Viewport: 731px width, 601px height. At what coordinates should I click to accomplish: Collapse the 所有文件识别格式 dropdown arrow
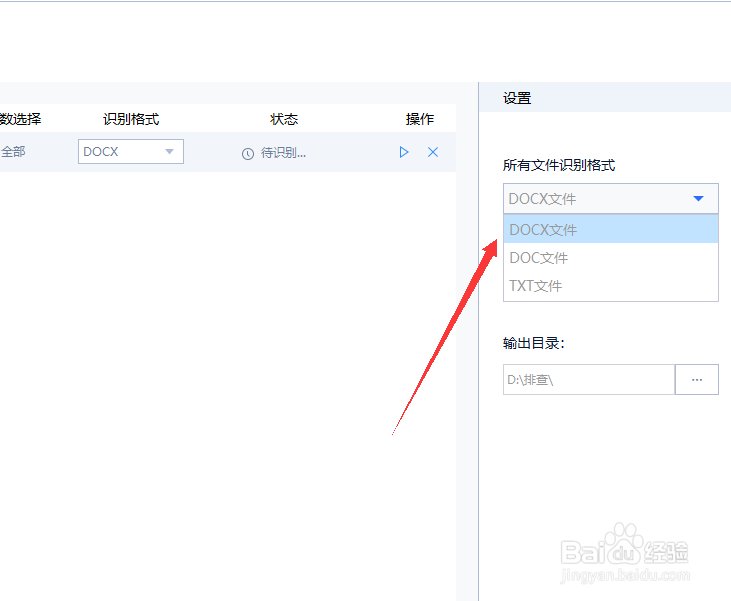pos(698,199)
